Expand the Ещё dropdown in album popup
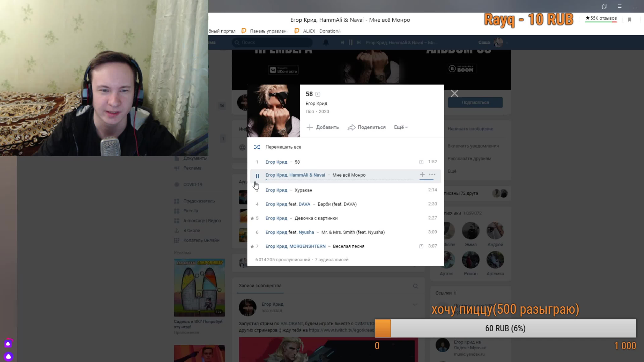Image resolution: width=644 pixels, height=362 pixels. tap(401, 127)
